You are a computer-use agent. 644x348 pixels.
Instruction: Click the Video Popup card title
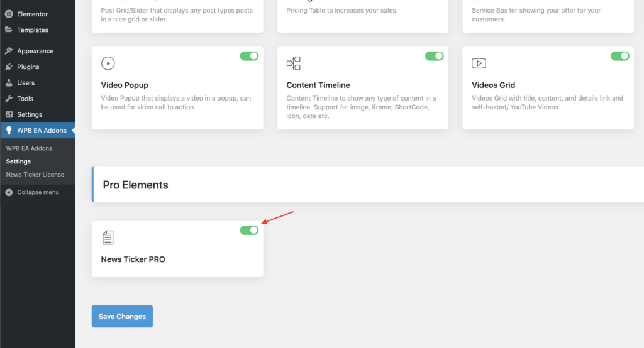click(x=125, y=85)
